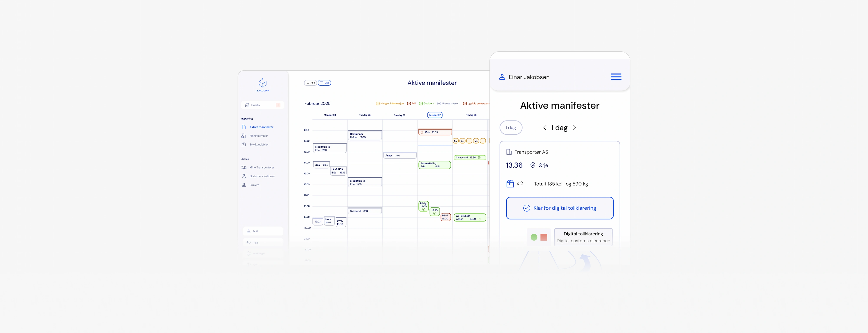Open Brukere in the Admin menu
The image size is (868, 333).
pos(254,185)
